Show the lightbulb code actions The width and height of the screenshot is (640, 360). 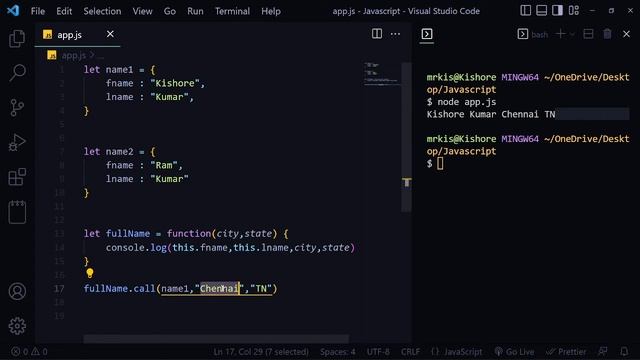(90, 273)
